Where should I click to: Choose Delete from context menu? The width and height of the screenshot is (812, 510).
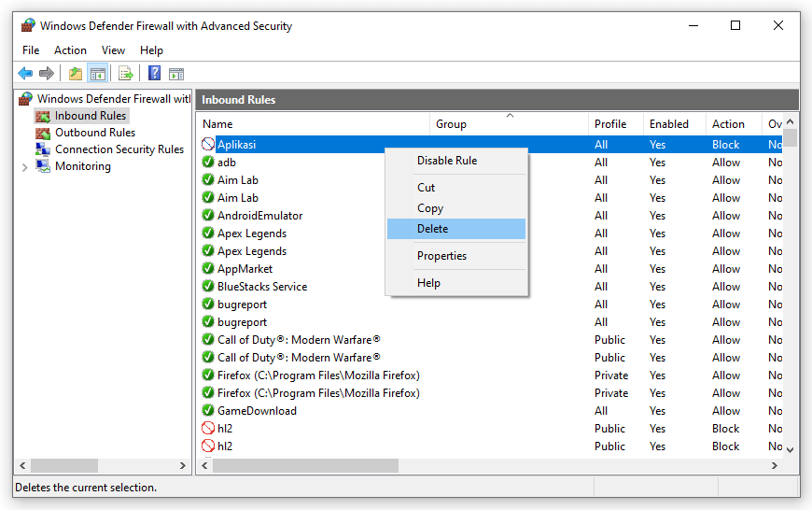[x=456, y=229]
